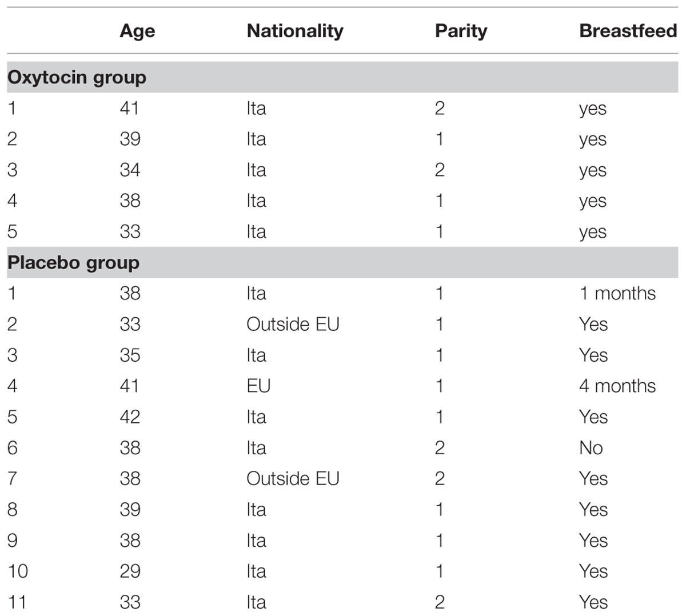Viewport: 686px width, 616px height.
Task: Select the Parity column header
Action: 461,31
